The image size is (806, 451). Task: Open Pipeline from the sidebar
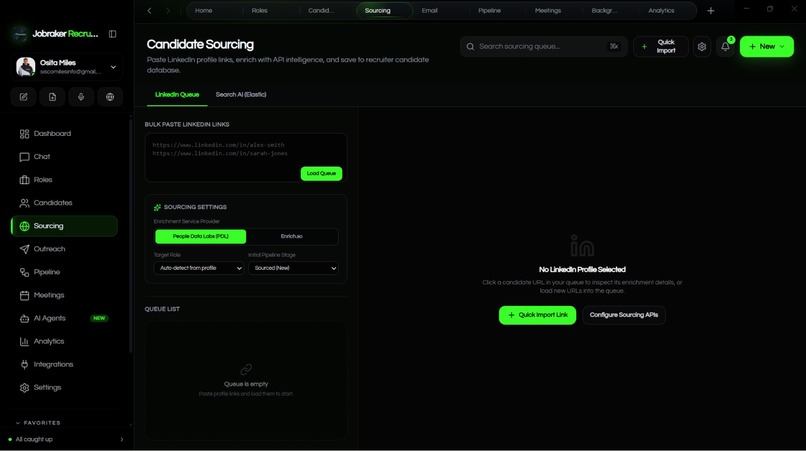(x=64, y=272)
